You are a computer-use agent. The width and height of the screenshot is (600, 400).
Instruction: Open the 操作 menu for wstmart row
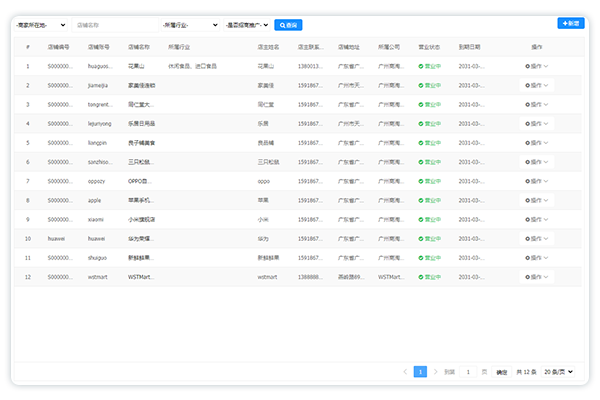click(x=536, y=277)
